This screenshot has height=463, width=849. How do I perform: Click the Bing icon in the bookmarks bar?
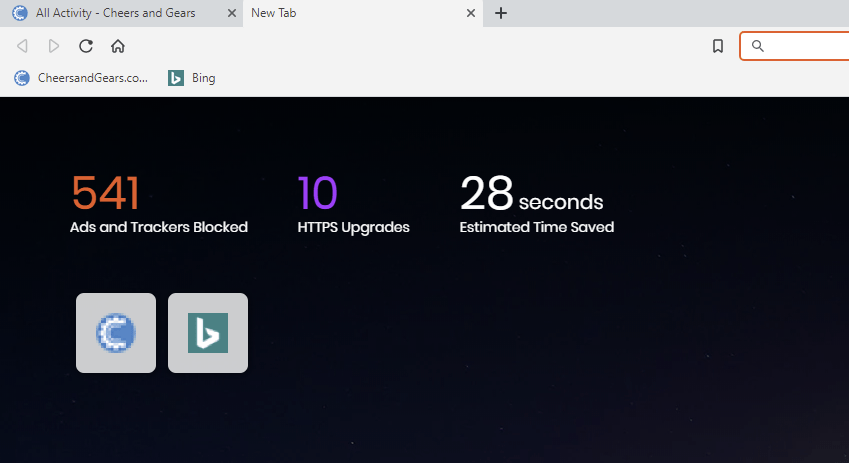click(176, 78)
